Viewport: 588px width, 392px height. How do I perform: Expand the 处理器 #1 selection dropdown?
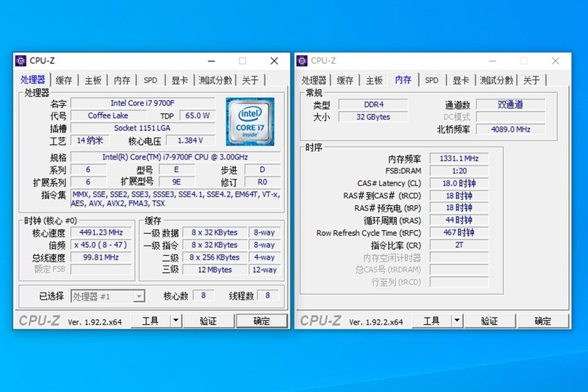click(x=139, y=296)
